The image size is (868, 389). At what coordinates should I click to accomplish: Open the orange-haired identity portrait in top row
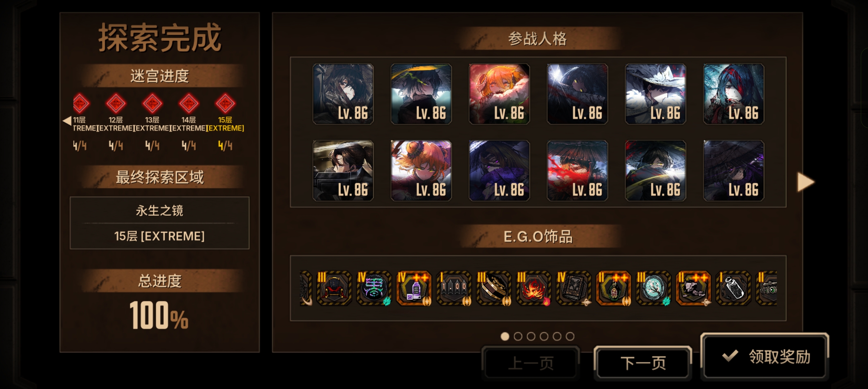(499, 94)
